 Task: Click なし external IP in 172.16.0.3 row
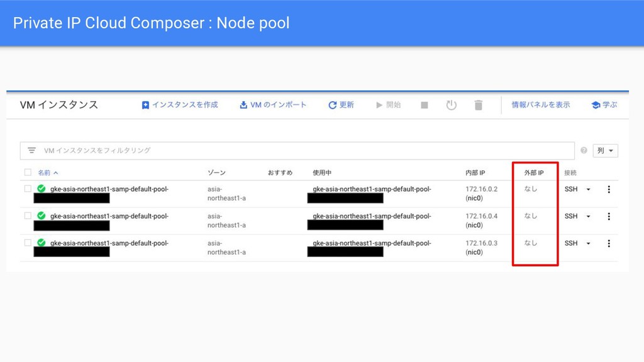(531, 243)
